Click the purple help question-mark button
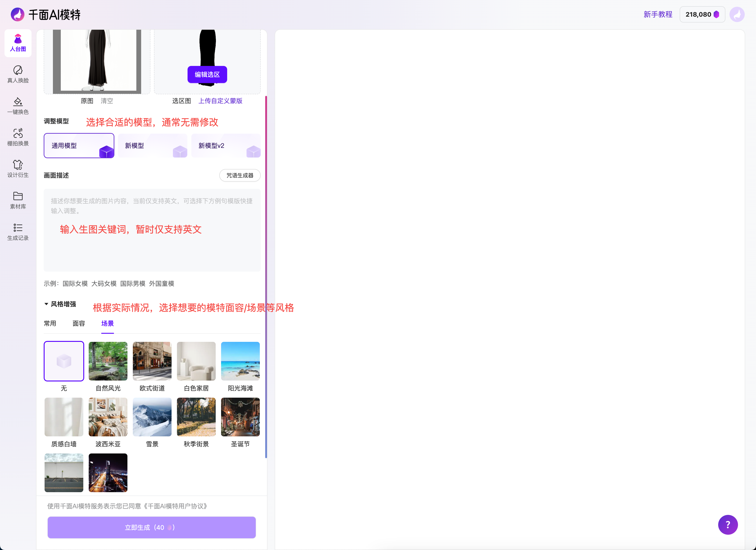Image resolution: width=756 pixels, height=550 pixels. (x=728, y=525)
